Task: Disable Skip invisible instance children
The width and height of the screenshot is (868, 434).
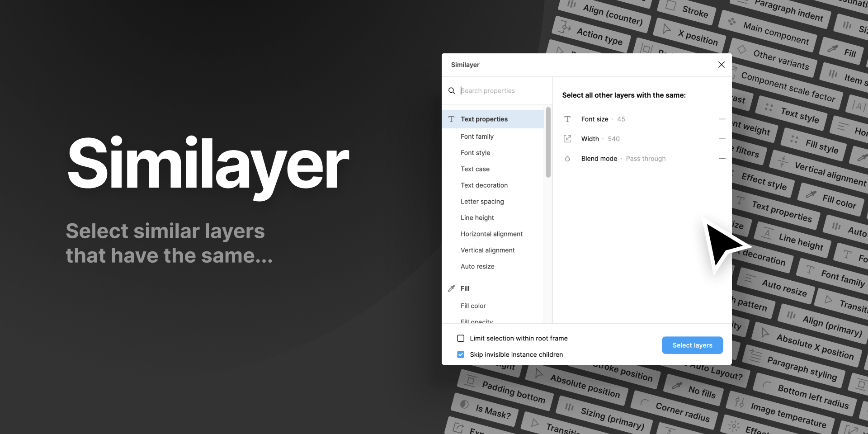Action: 461,354
